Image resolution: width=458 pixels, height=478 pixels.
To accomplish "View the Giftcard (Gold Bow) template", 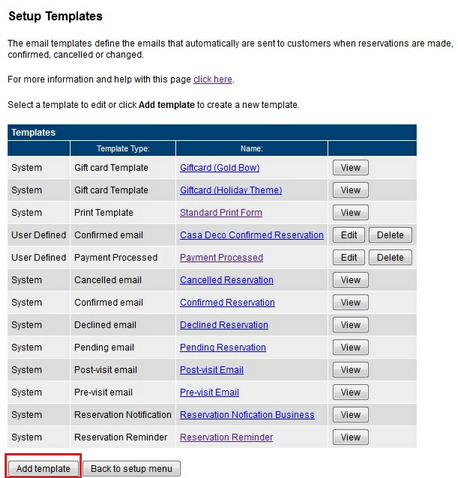I will (x=350, y=168).
